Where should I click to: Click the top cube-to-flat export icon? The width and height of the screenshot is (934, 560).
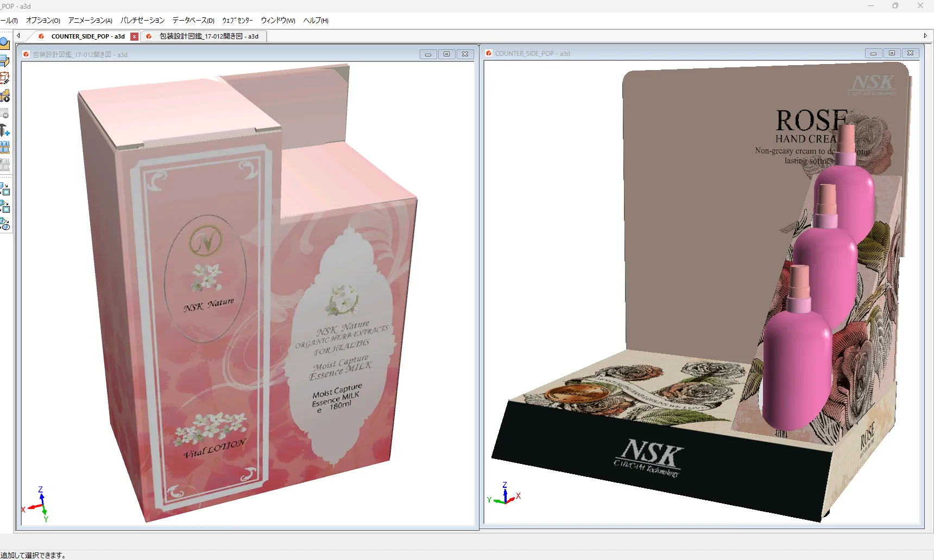tap(5, 189)
